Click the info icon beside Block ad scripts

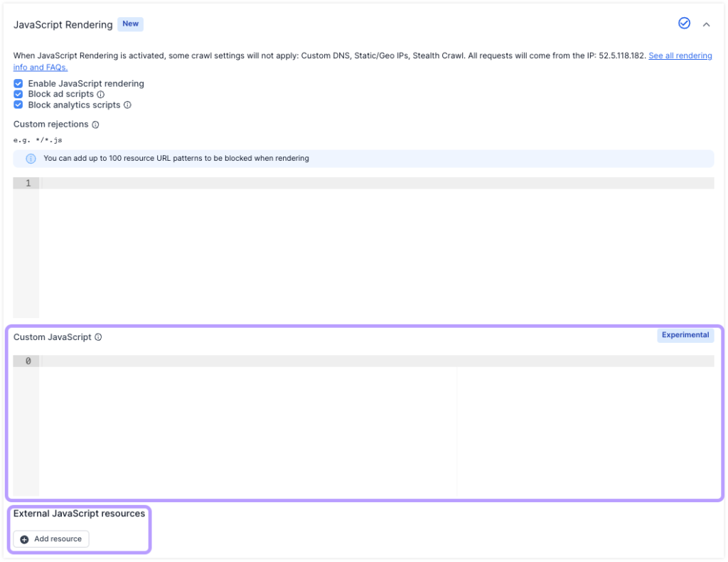(x=100, y=94)
